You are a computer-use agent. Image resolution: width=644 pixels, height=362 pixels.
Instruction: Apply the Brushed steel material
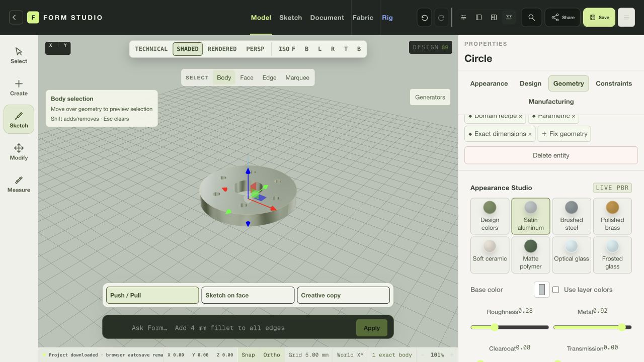tap(572, 216)
